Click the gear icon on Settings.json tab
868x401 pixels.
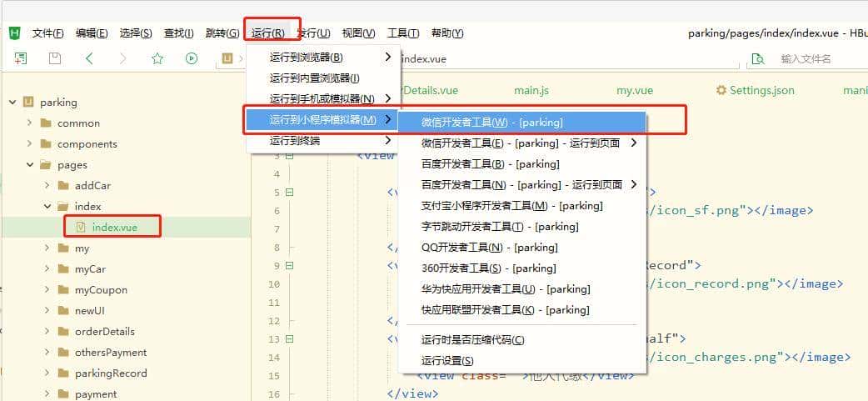click(721, 90)
